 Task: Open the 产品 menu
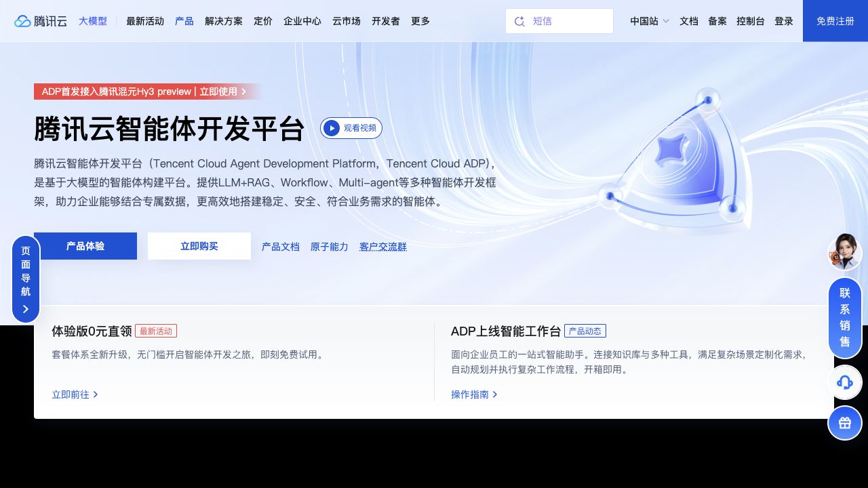click(x=184, y=21)
